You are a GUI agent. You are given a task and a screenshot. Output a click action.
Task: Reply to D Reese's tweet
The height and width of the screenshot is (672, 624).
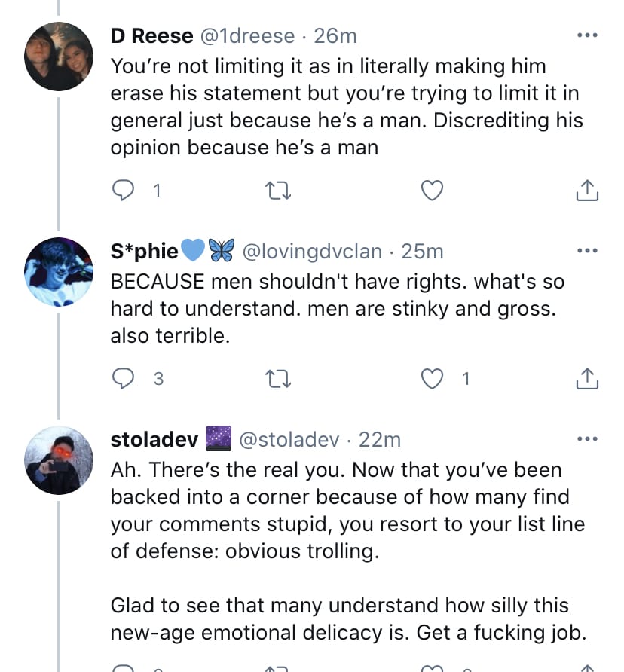click(123, 191)
